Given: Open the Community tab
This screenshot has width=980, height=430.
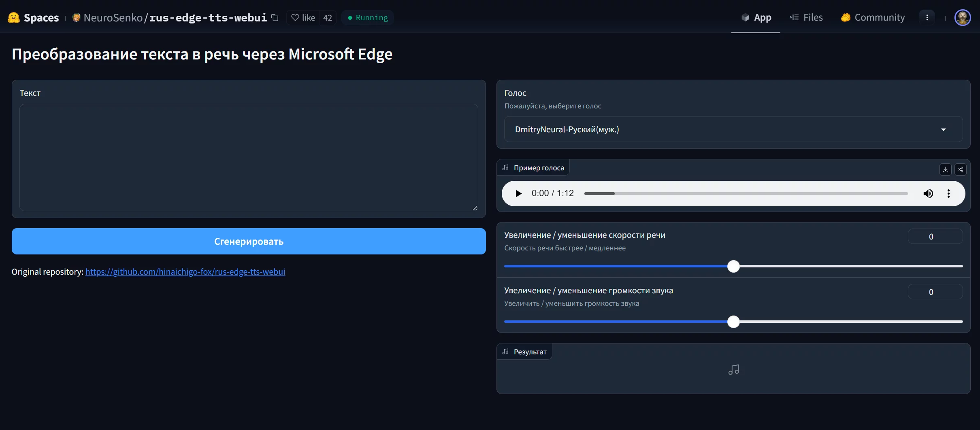Looking at the screenshot, I should (x=873, y=17).
